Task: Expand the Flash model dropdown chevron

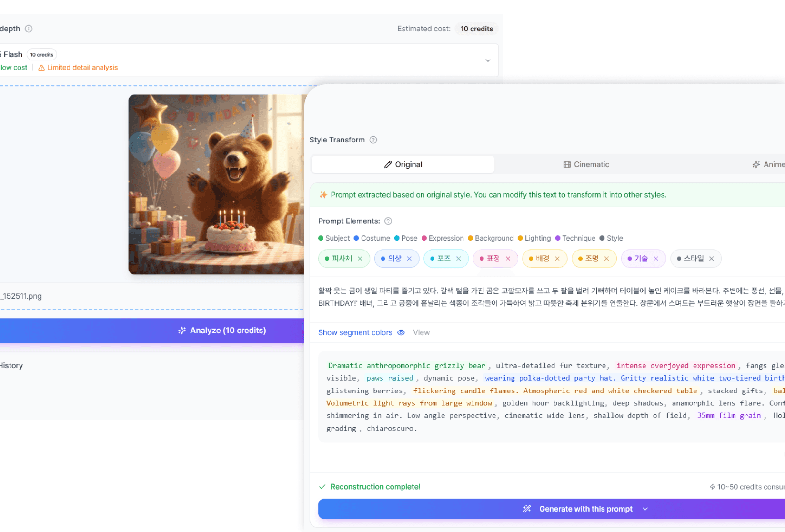Action: pyautogui.click(x=488, y=60)
